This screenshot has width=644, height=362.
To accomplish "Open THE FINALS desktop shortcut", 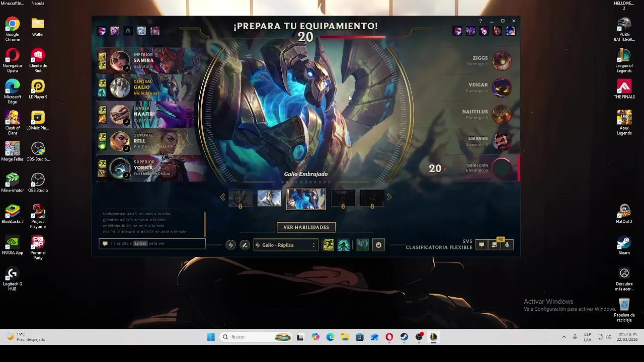I will coord(624,89).
